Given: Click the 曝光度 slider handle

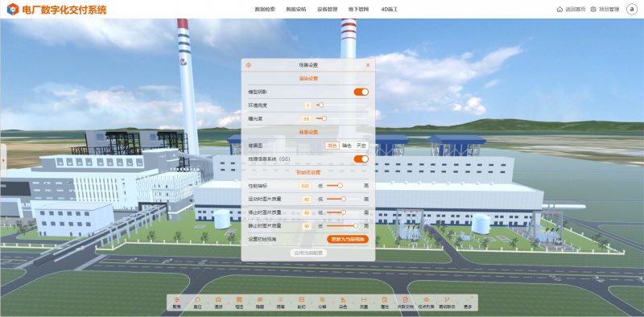Looking at the screenshot, I should 324,118.
